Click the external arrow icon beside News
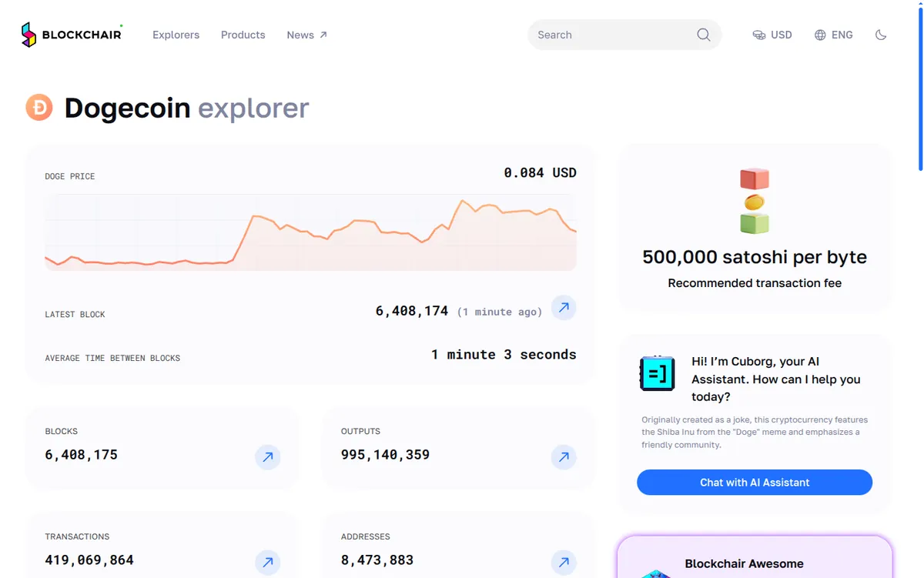This screenshot has width=924, height=578. [323, 35]
